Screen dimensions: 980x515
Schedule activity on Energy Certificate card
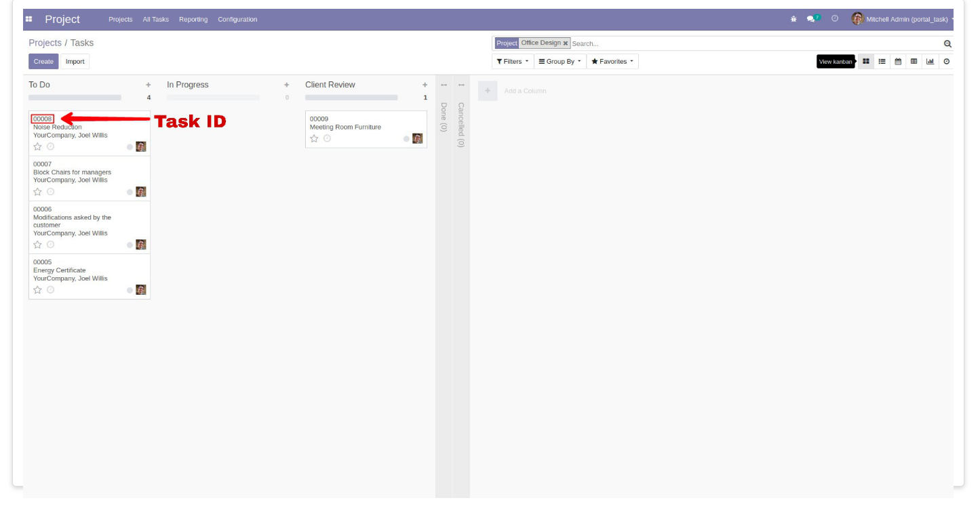point(50,289)
